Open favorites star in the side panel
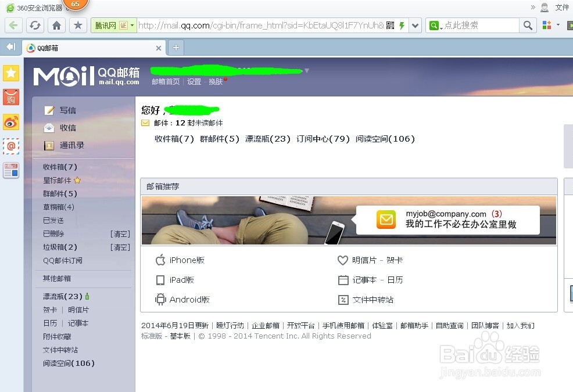Image resolution: width=573 pixels, height=392 pixels. (x=11, y=73)
